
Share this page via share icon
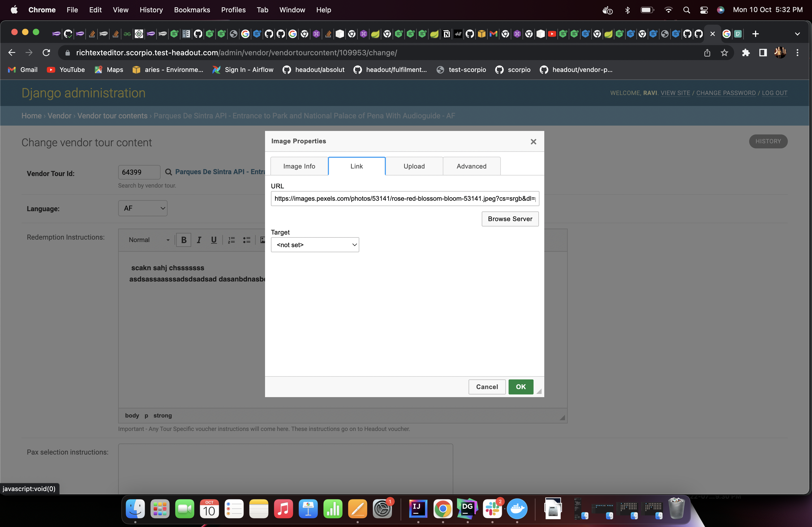click(707, 53)
